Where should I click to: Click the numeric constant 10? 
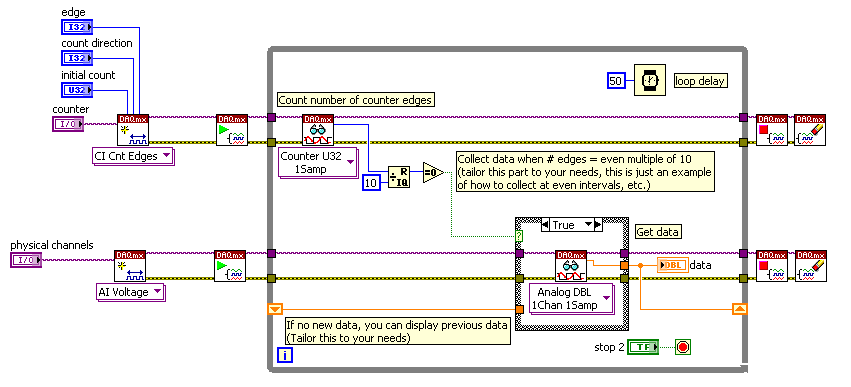coord(372,183)
